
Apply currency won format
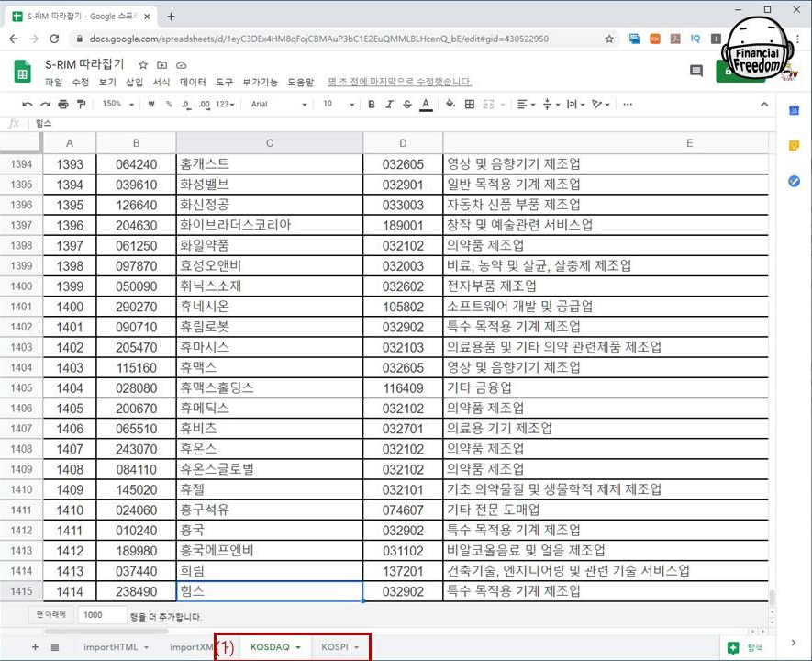[x=151, y=104]
